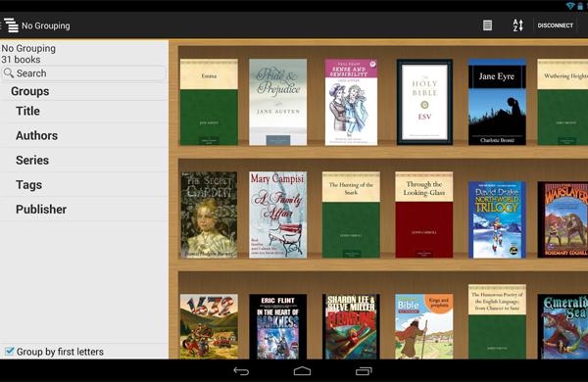
Task: Open the Holy Bible ESV cover
Action: pyautogui.click(x=424, y=102)
